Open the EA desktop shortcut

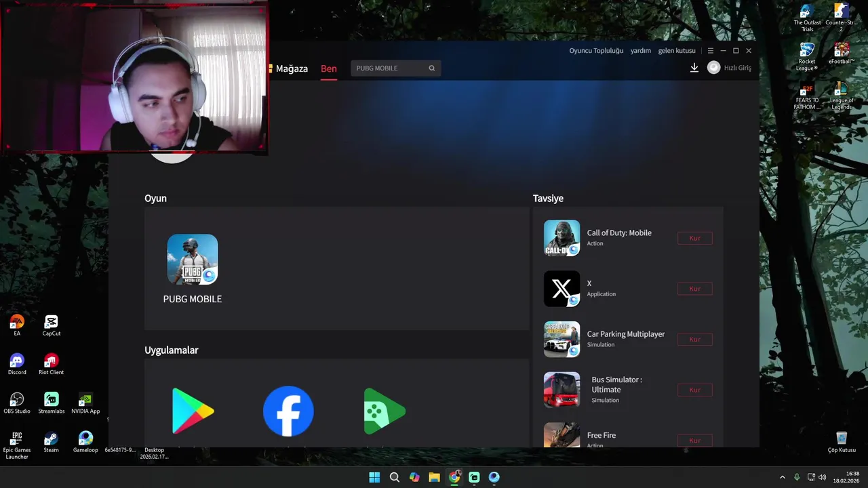(17, 325)
